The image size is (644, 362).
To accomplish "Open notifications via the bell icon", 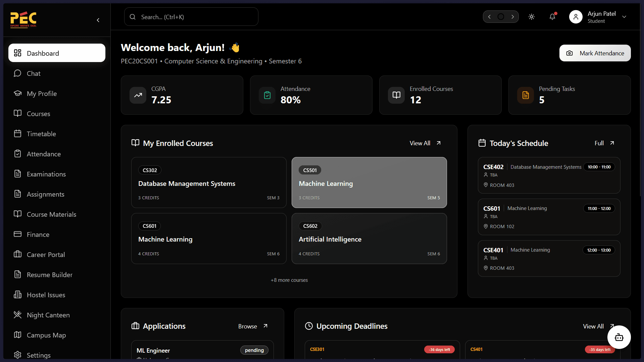I will tap(552, 16).
